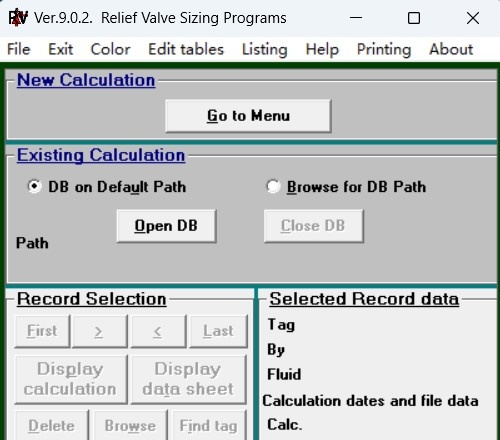The height and width of the screenshot is (440, 500).
Task: Open the Edit tables menu
Action: 186,49
